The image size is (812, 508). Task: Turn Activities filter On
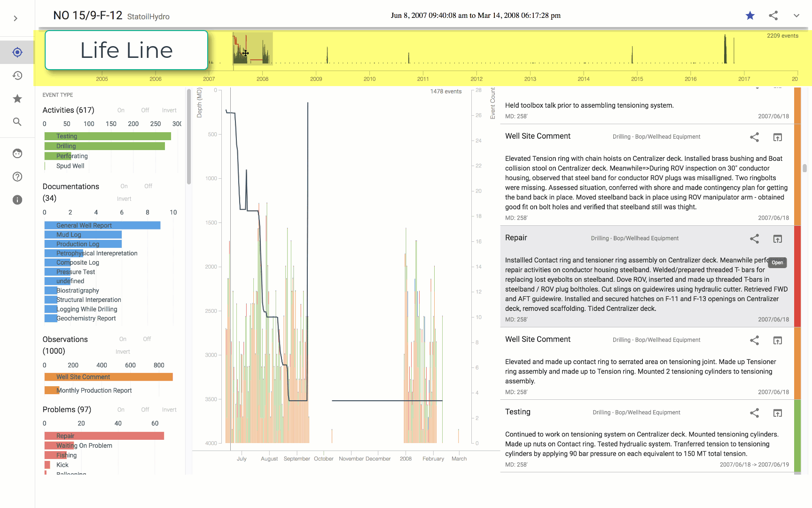121,111
